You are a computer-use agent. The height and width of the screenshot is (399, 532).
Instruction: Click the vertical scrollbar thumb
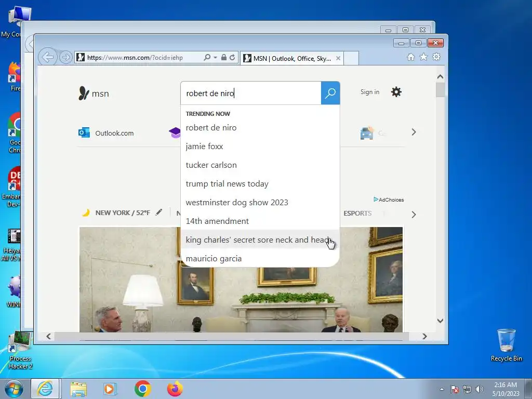440,89
